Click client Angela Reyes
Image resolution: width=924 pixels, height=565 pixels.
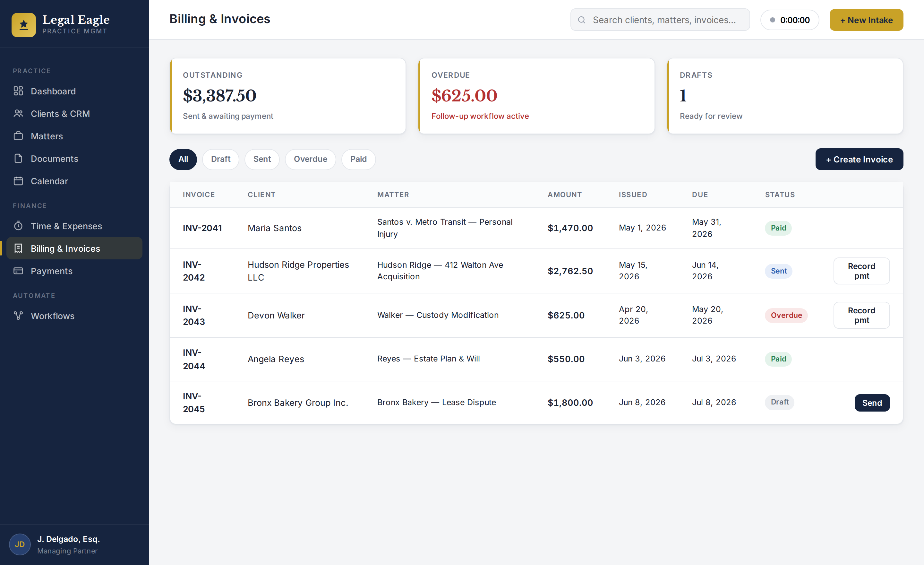(x=276, y=359)
